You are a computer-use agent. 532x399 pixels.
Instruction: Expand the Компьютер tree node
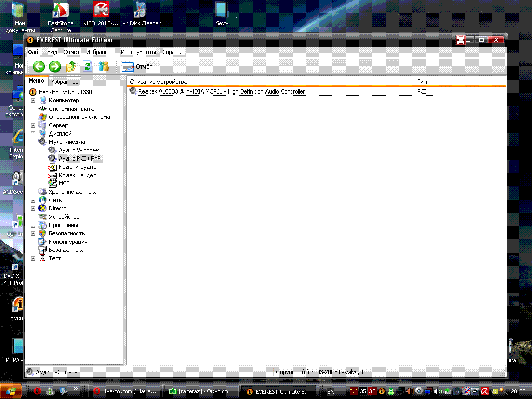33,100
